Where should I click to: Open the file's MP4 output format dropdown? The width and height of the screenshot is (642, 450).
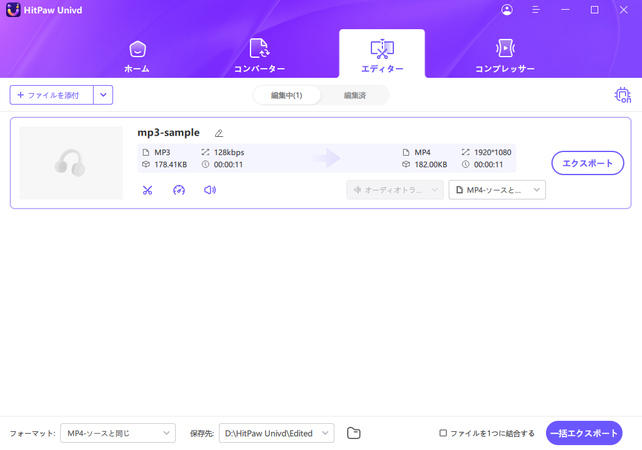coord(497,190)
